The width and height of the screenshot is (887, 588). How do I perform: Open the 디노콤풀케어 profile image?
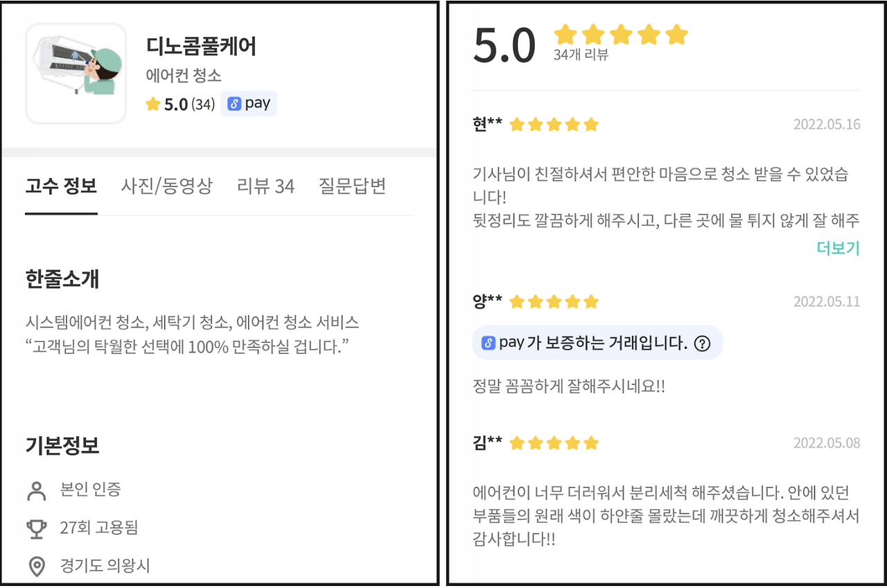pos(76,72)
